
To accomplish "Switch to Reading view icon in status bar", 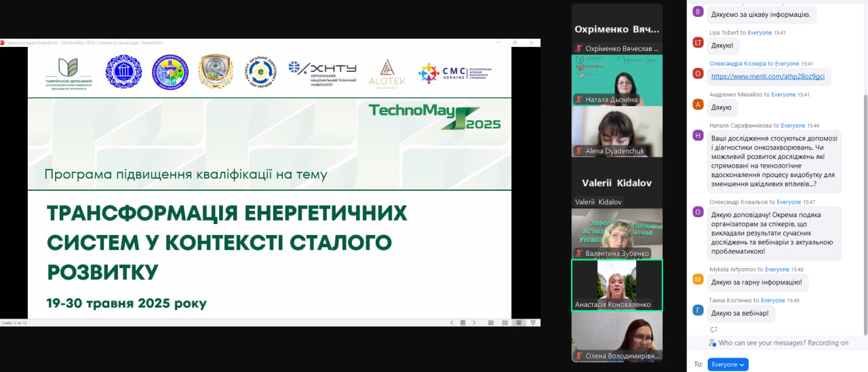I will (x=519, y=322).
